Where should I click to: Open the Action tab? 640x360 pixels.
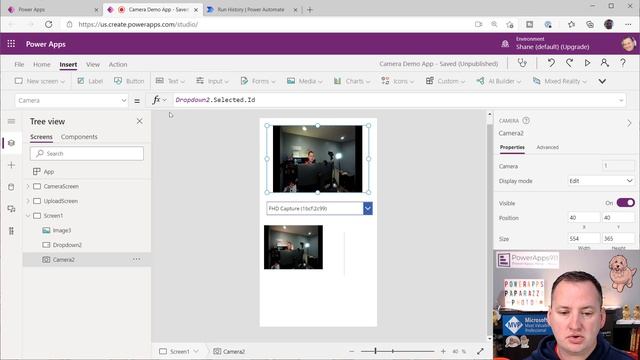(x=118, y=64)
